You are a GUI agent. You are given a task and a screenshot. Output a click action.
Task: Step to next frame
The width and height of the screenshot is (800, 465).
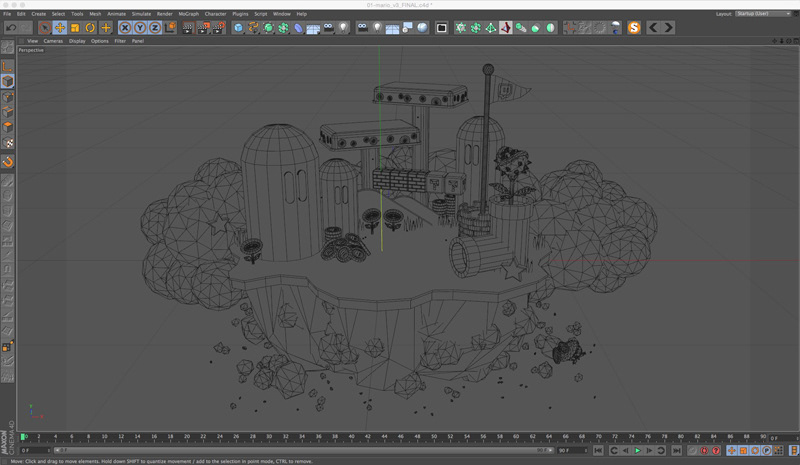[649, 450]
